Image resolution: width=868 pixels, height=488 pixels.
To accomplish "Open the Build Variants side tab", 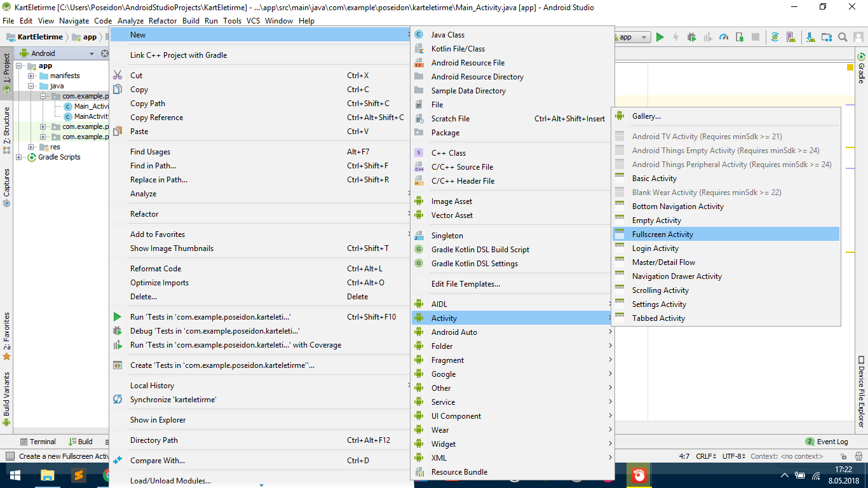I will click(x=6, y=399).
